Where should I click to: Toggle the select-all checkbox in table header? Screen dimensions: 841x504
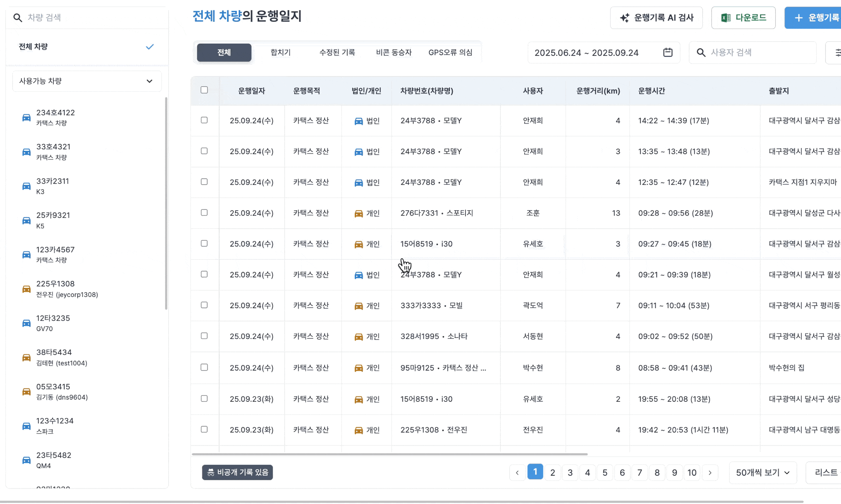[x=204, y=90]
